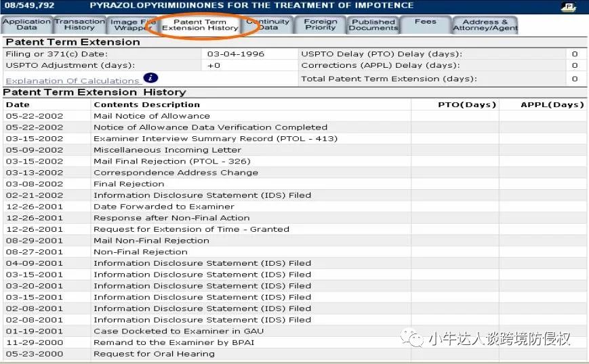Select the Mail Notice of Allowance row
589x364 pixels.
[x=294, y=116]
